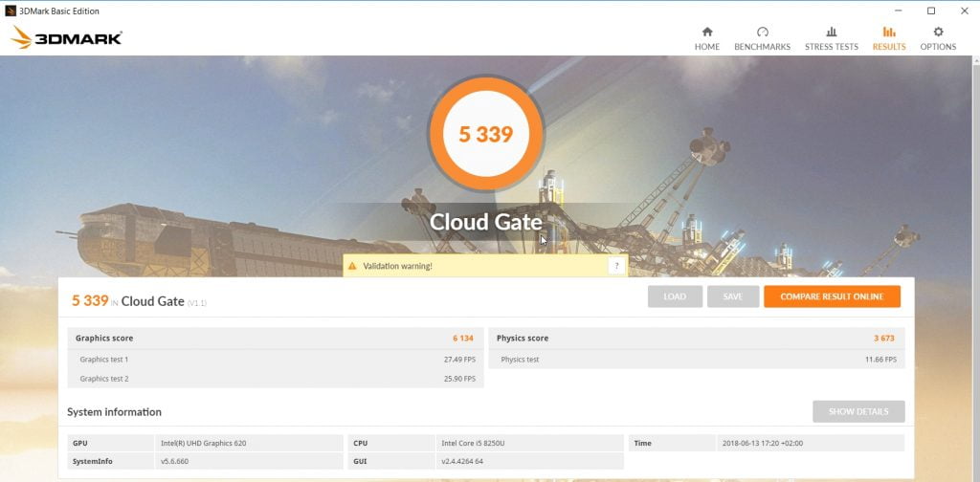Click the circular 5 339 score badge
Image resolution: width=980 pixels, height=482 pixels.
[485, 134]
